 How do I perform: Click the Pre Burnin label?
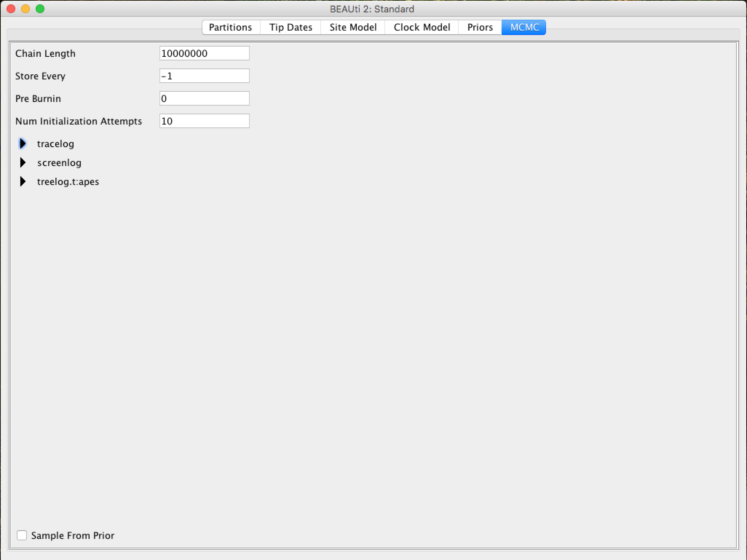[x=38, y=99]
